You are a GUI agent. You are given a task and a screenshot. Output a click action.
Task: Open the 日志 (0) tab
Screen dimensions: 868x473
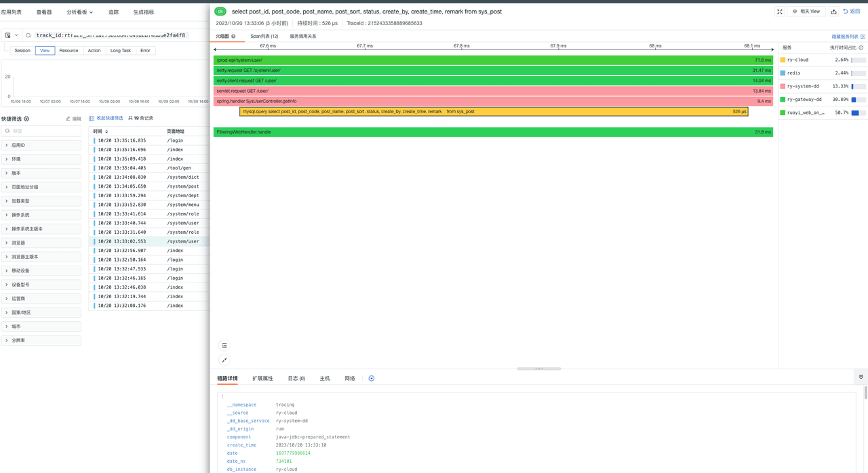point(296,379)
